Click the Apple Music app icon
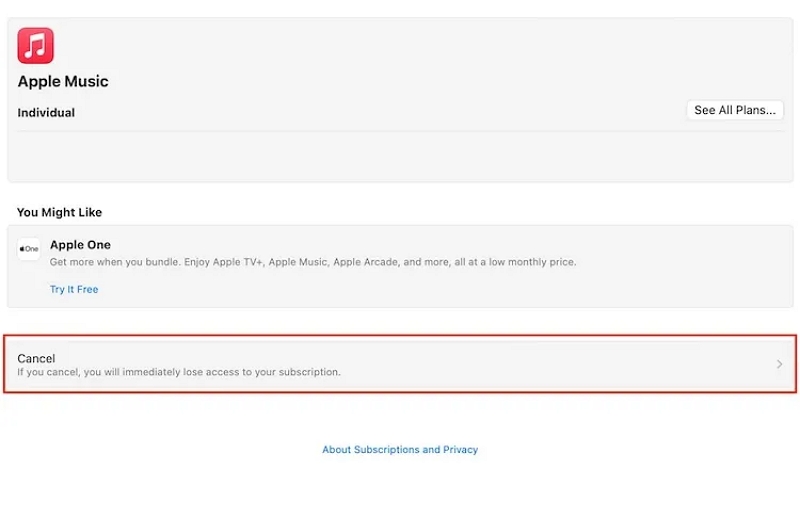 35,45
